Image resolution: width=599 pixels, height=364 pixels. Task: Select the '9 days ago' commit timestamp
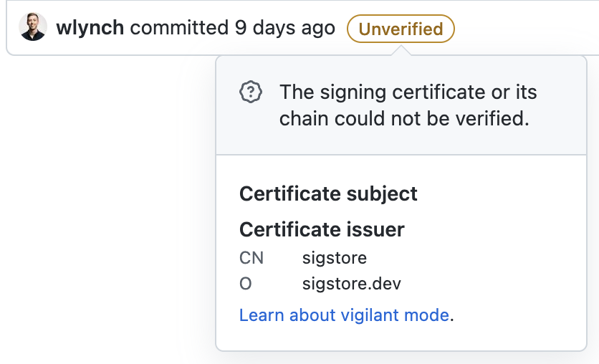coord(285,28)
